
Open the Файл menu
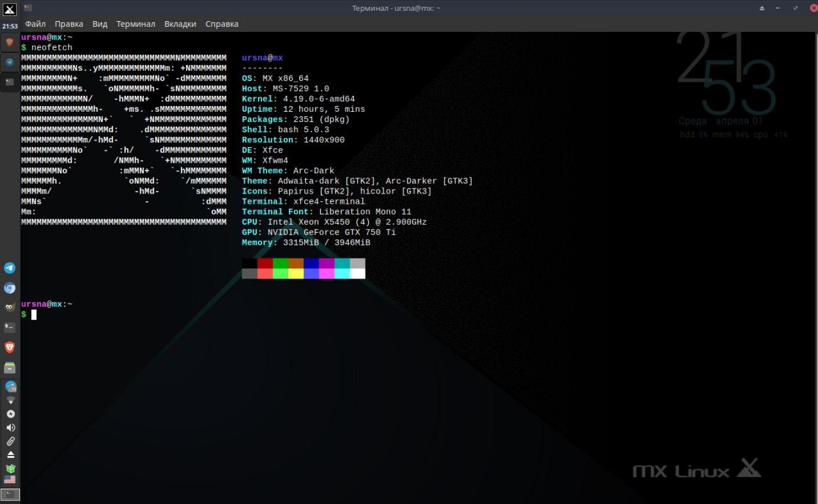pyautogui.click(x=35, y=24)
